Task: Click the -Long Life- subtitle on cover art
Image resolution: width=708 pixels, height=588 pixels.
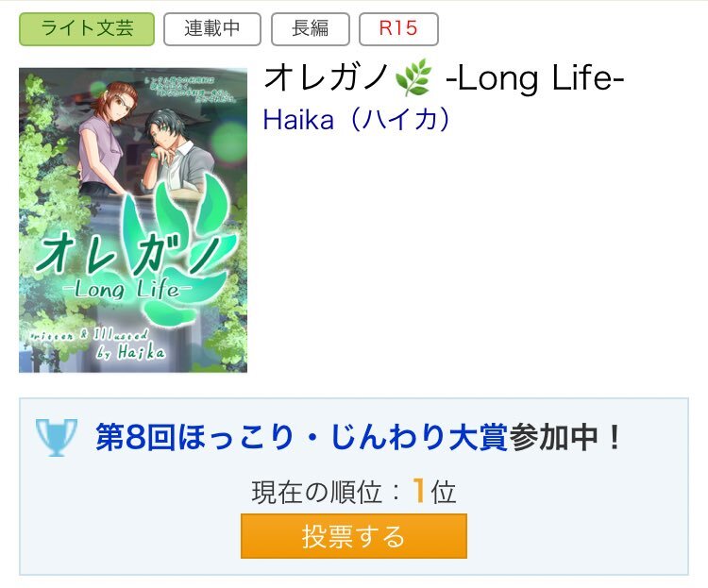Action: click(x=127, y=289)
